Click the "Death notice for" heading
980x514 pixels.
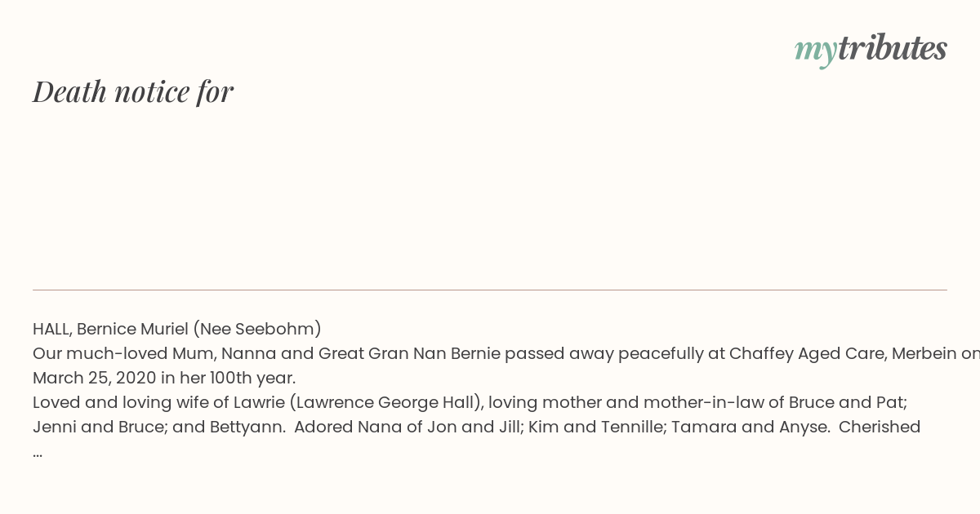[x=133, y=91]
